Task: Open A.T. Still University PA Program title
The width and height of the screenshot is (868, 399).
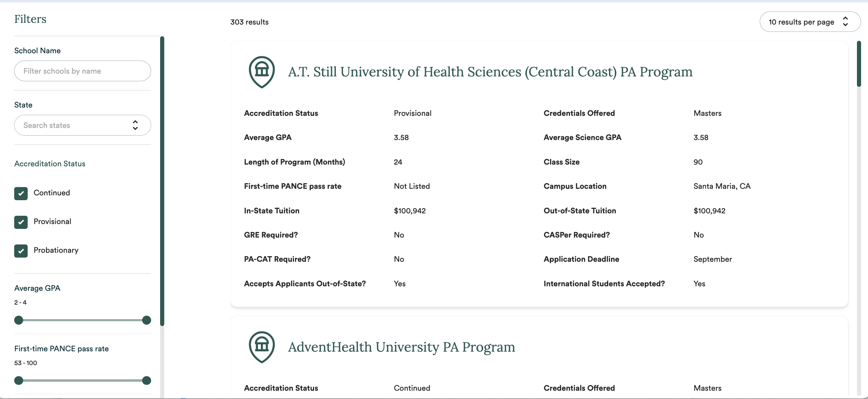Action: pos(490,72)
